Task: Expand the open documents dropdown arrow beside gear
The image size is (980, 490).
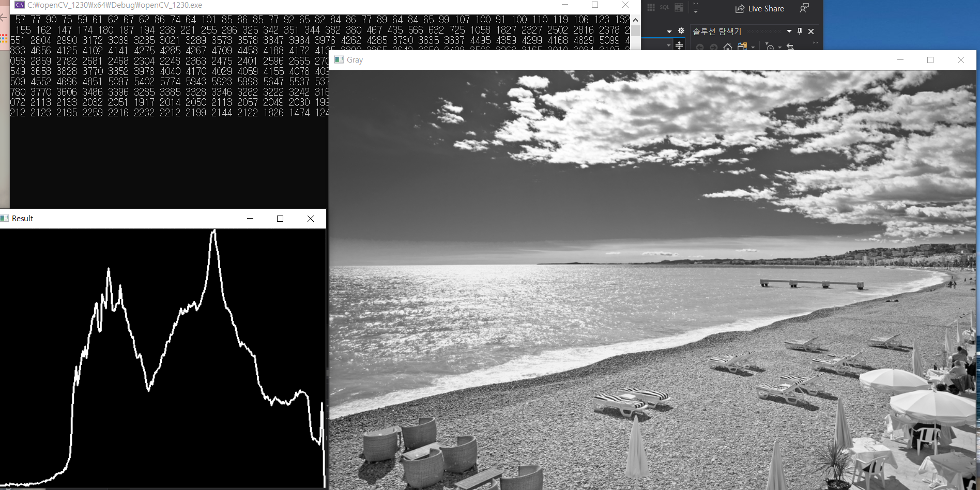Action: [x=669, y=32]
